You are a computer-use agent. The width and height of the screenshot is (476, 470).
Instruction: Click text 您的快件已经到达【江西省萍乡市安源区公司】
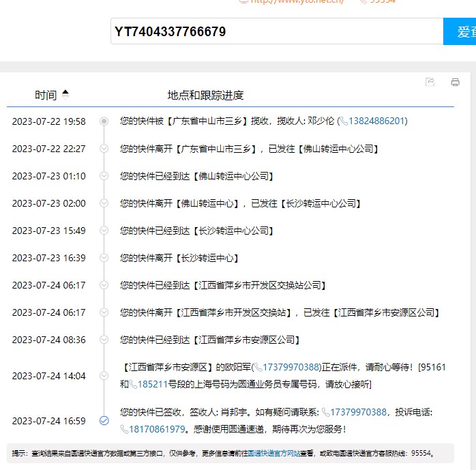coord(210,340)
